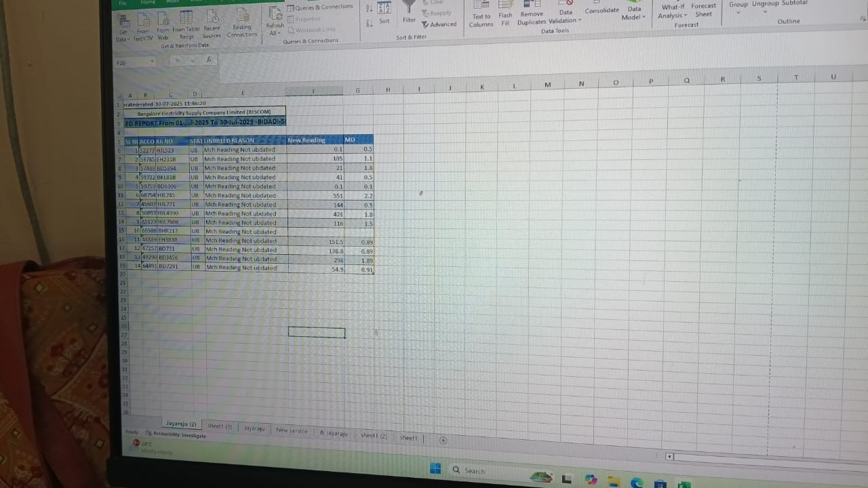Sort ascending with the A-to-Z icon
Screen dimensions: 868x488
tap(369, 8)
